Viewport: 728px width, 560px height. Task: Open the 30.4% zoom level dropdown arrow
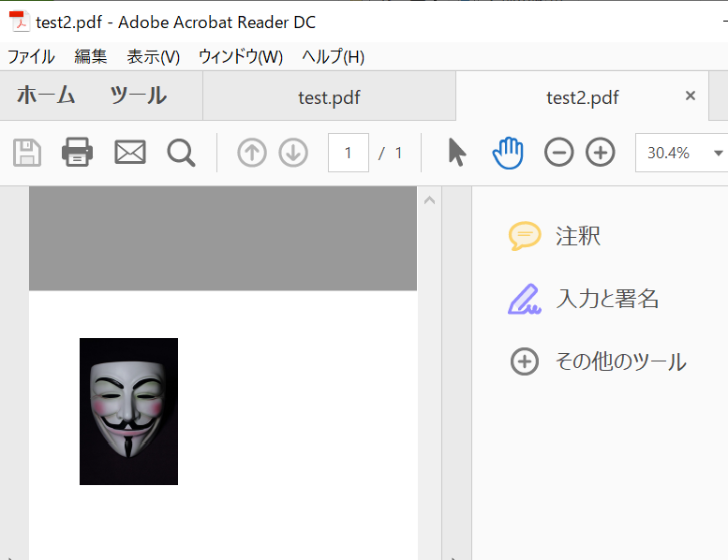tap(718, 153)
